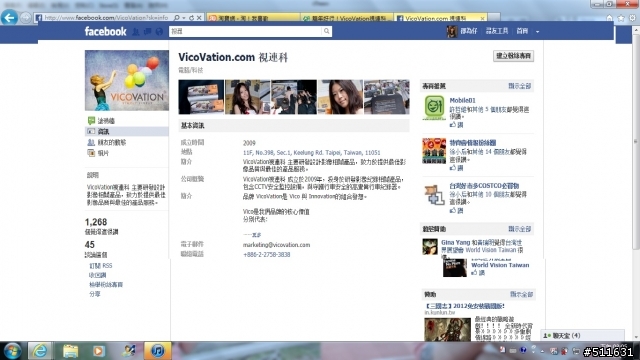Image resolution: width=640 pixels, height=360 pixels.
Task: Click the Create a Page button
Action: pyautogui.click(x=513, y=56)
